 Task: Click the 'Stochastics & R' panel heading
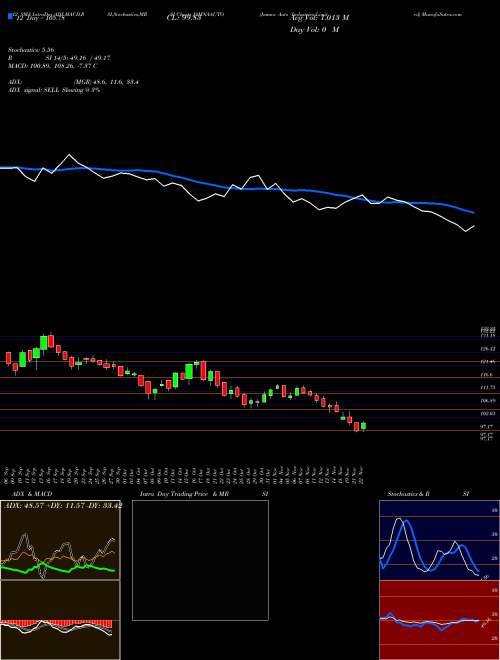(409, 494)
